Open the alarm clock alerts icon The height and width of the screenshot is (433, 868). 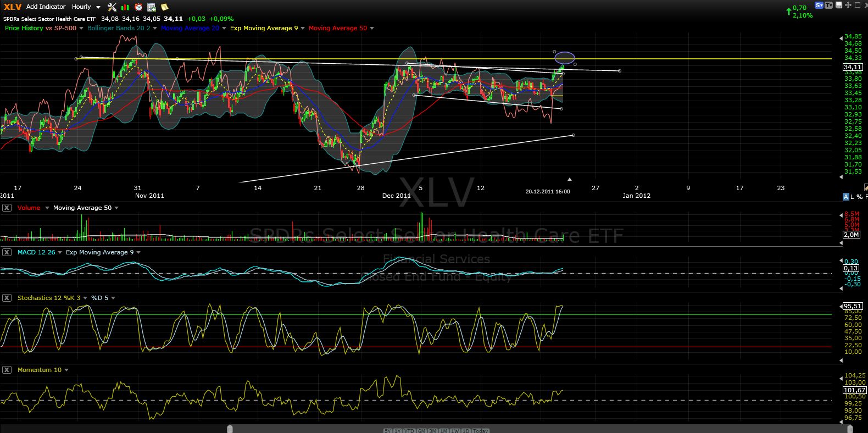(138, 7)
